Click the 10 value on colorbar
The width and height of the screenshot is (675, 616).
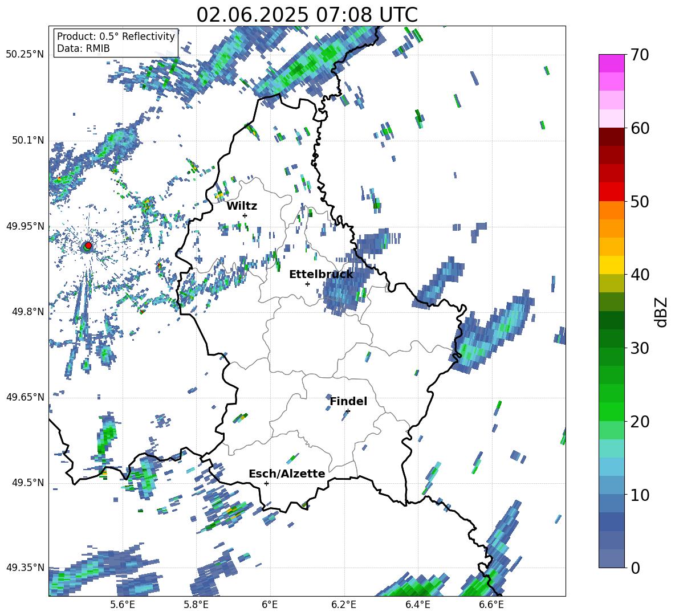pyautogui.click(x=639, y=495)
